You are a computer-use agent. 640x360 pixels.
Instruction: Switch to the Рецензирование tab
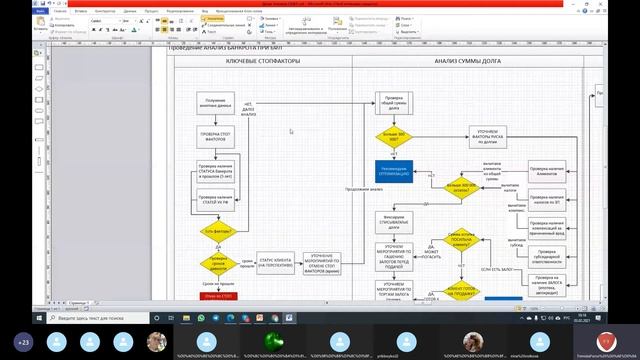(x=180, y=11)
